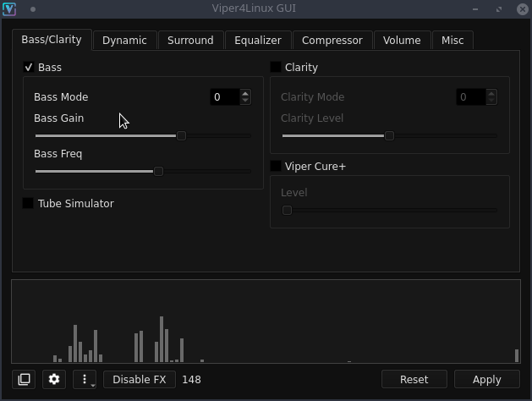
Task: Minimize the Viper4Linux window
Action: (x=475, y=9)
